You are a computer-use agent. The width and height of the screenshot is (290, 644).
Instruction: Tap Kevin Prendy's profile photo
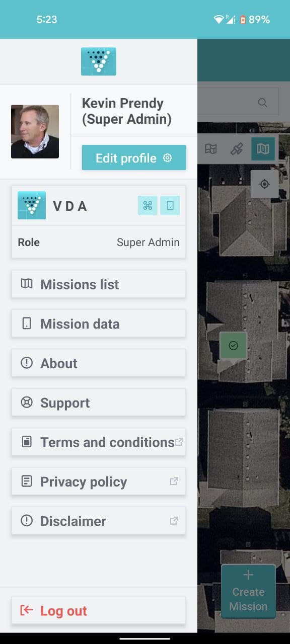(x=35, y=132)
